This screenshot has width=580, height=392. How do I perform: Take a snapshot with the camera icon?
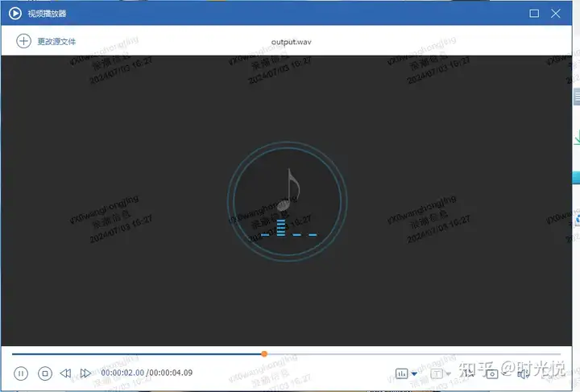pos(492,374)
